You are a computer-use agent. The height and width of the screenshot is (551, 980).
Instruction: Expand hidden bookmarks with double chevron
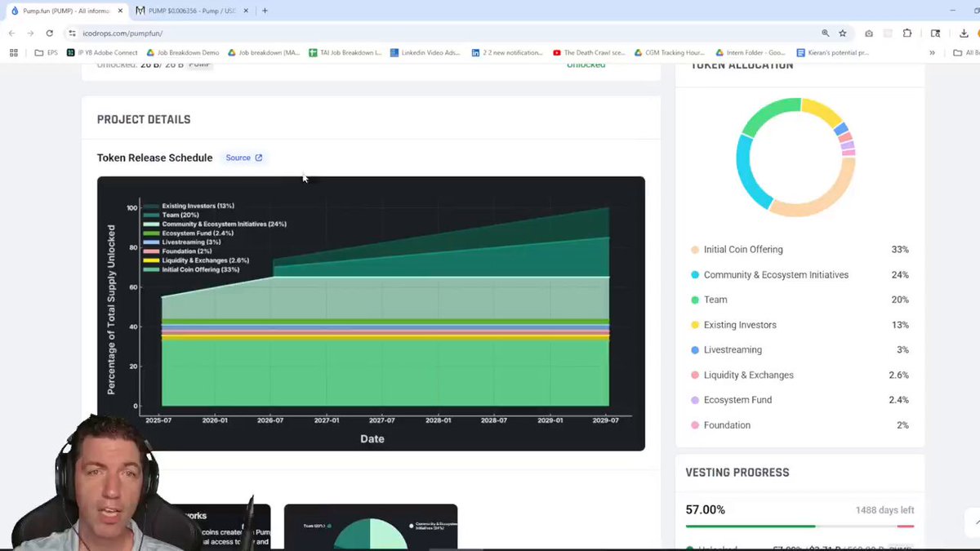(932, 52)
